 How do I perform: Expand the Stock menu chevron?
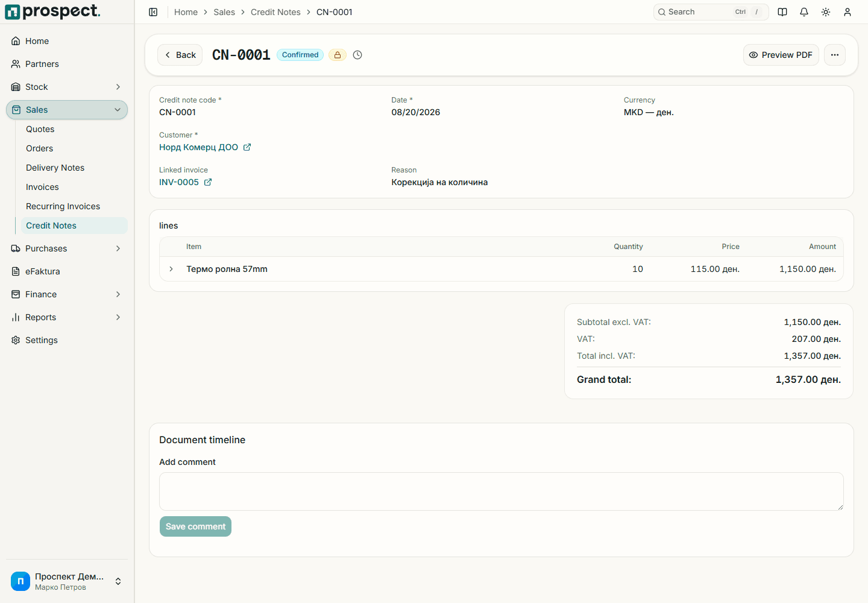(118, 87)
